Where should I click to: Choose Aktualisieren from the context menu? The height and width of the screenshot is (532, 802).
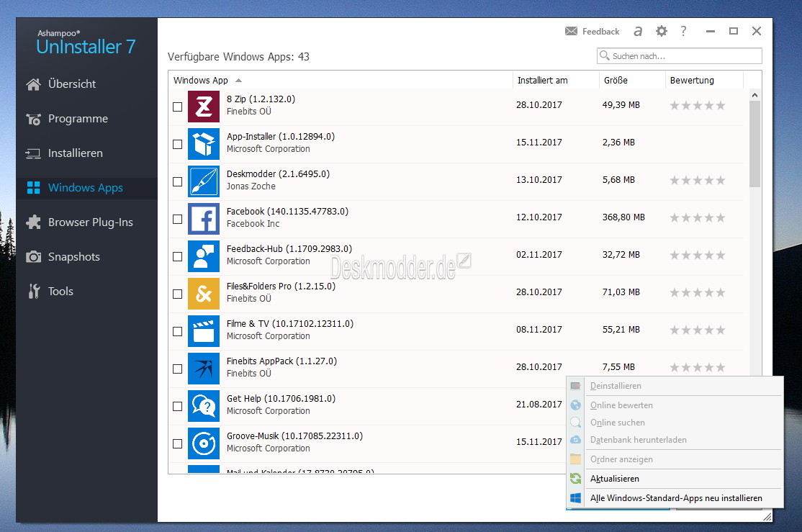click(x=675, y=479)
